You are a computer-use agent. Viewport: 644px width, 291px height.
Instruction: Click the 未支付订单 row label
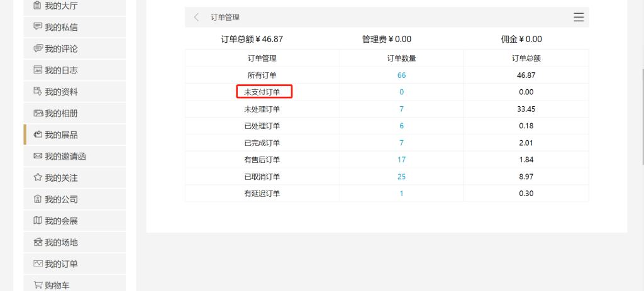click(262, 92)
